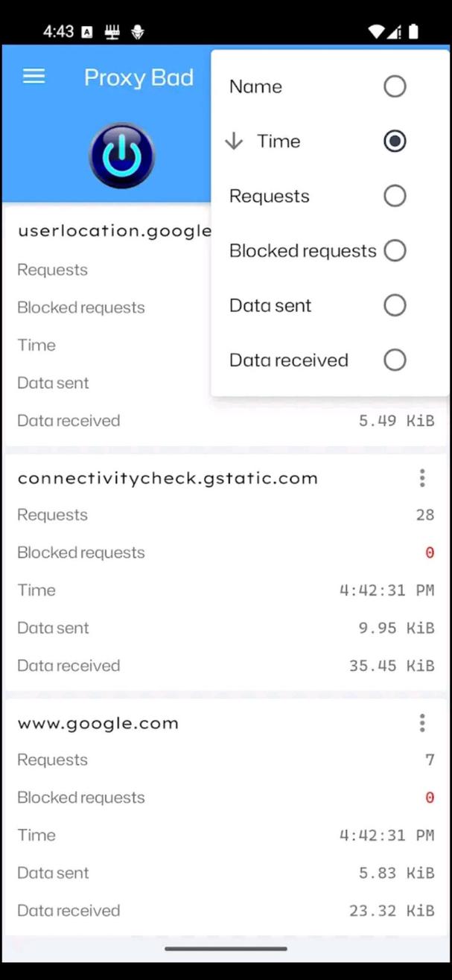Image resolution: width=452 pixels, height=980 pixels.
Task: Open overflow menu for connectivitycheck.gstatic.com
Action: [422, 478]
